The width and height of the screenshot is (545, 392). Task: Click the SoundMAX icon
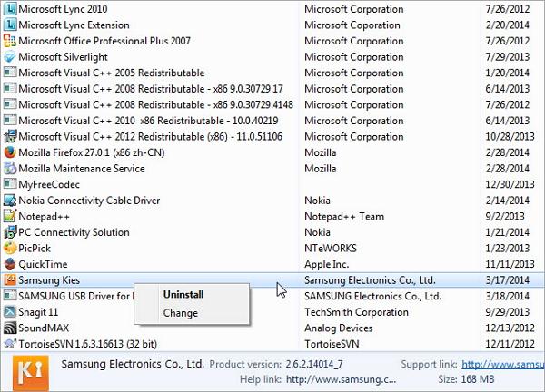pyautogui.click(x=10, y=328)
